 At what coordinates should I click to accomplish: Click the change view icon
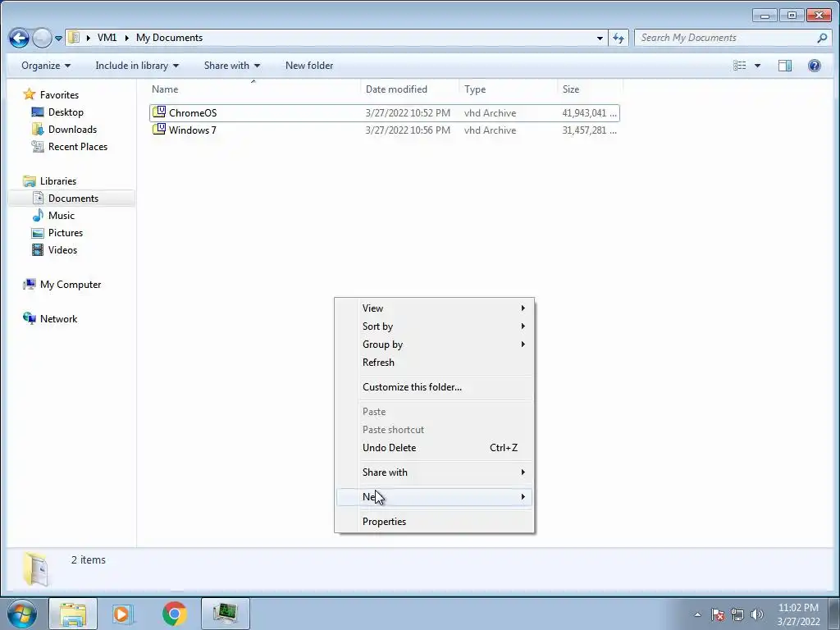pyautogui.click(x=740, y=66)
